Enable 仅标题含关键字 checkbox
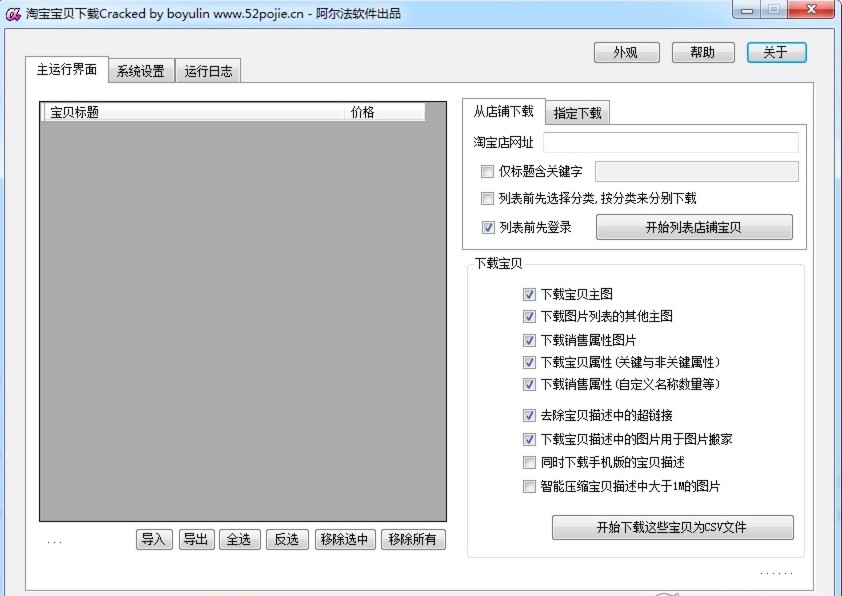Screen dimensions: 842x596 pyautogui.click(x=488, y=171)
